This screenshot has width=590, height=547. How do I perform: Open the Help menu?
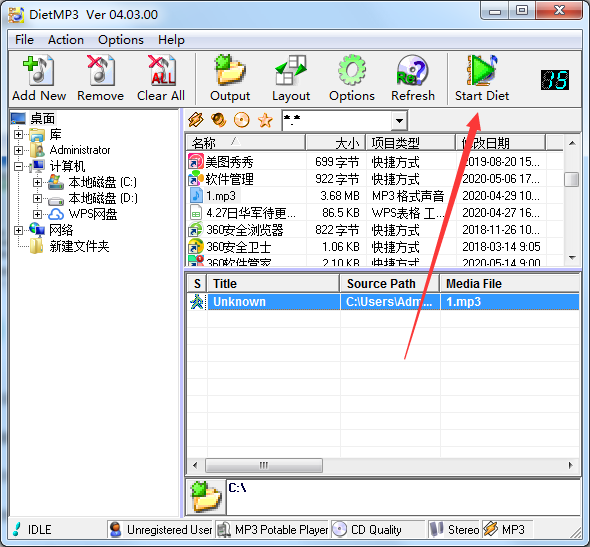tap(171, 40)
